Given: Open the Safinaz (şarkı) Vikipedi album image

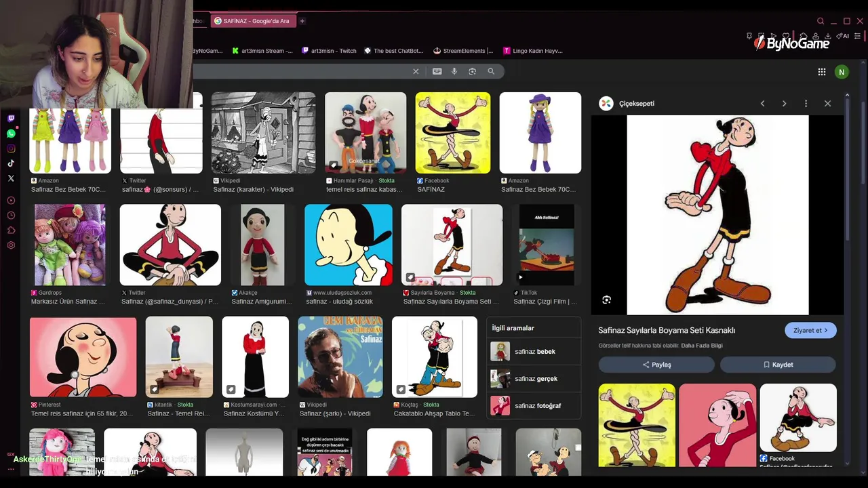Looking at the screenshot, I should click(x=340, y=357).
